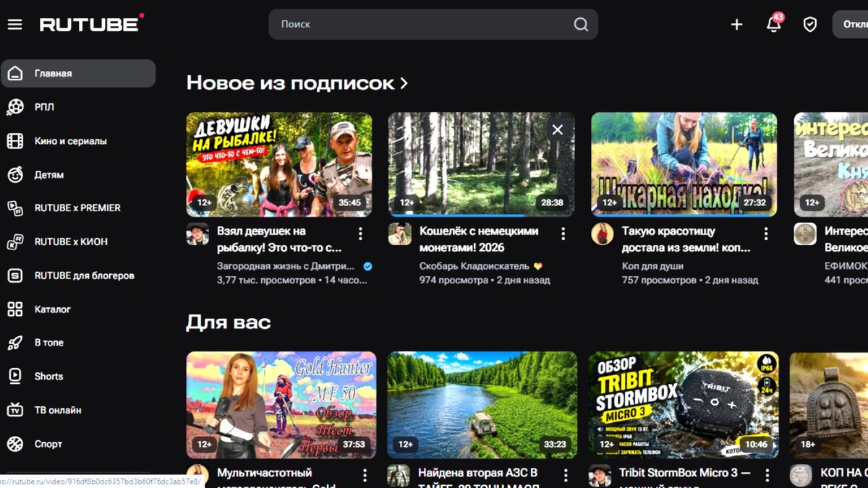
Task: Click the Главная home icon
Action: coord(15,73)
